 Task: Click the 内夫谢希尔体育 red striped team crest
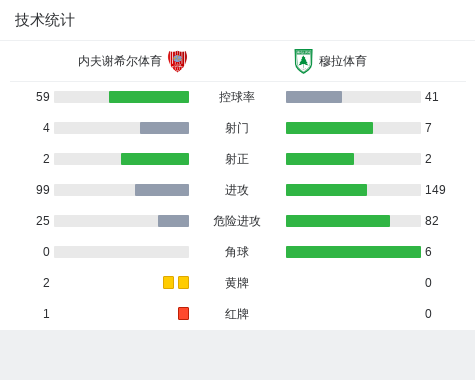point(177,61)
